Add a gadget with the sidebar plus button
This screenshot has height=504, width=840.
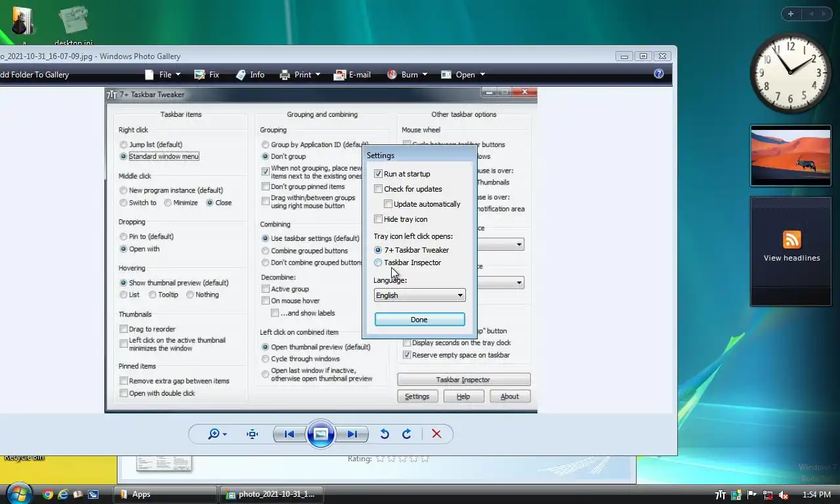pos(791,14)
